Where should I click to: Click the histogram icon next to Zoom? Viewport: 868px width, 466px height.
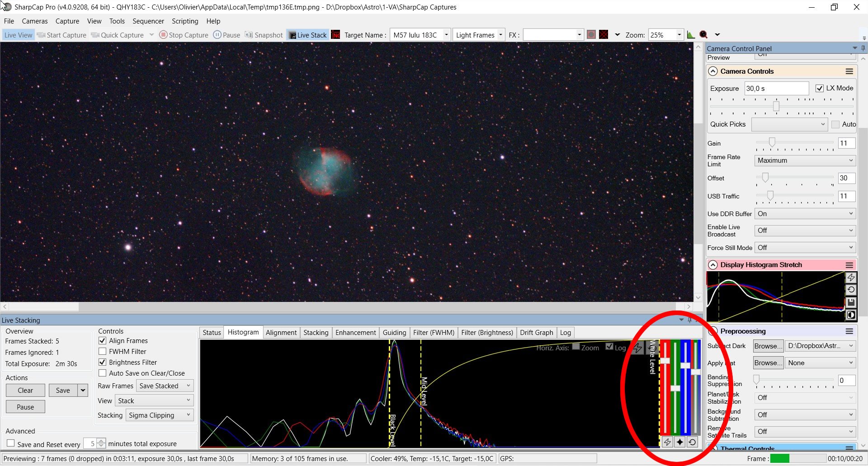click(x=691, y=35)
